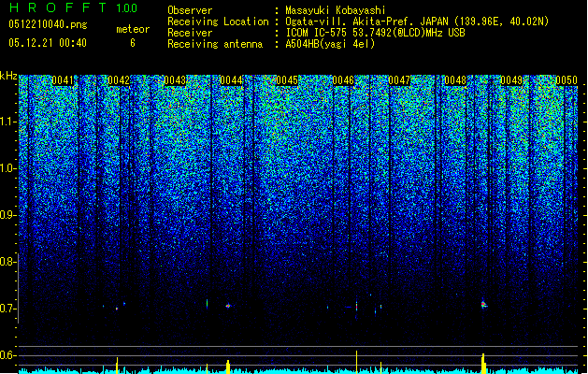Click the yellow power spike below 0048
The height and width of the screenshot is (374, 588).
(483, 363)
